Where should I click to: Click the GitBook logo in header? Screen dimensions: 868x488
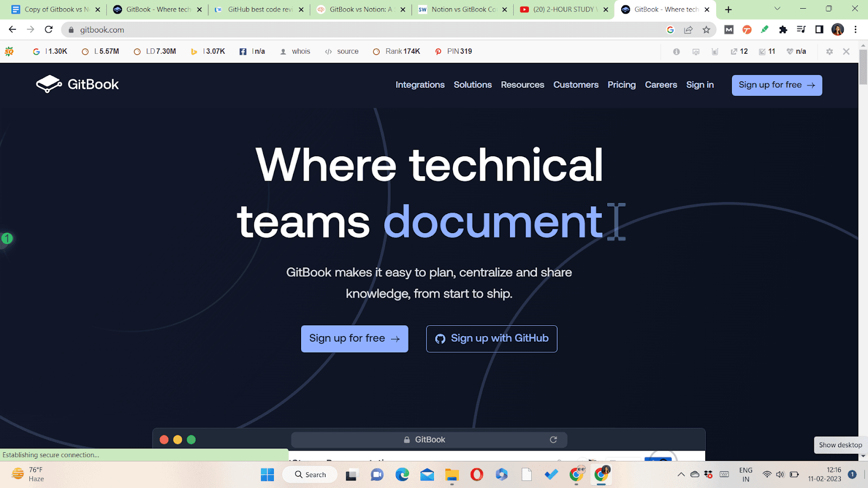coord(78,85)
